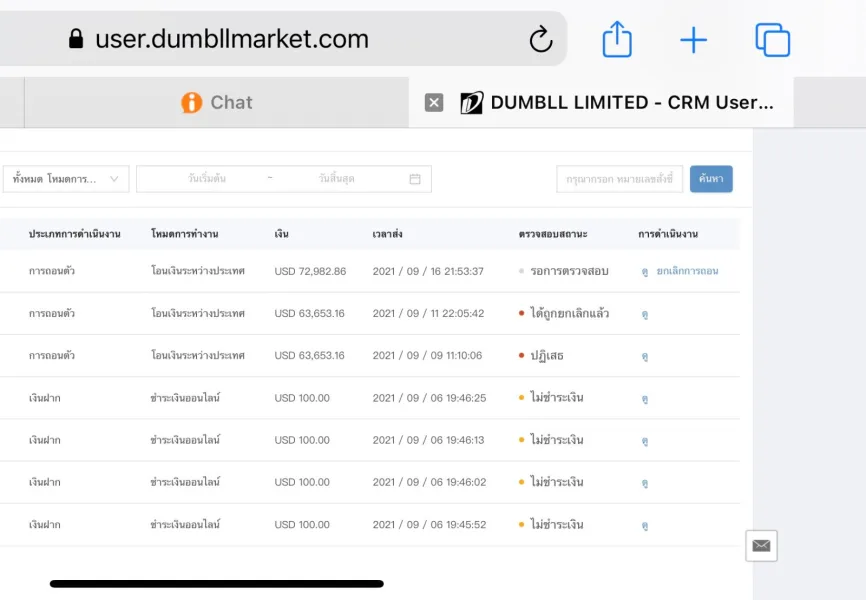Open the Safari share icon
Viewport: 866px width, 600px height.
tap(617, 40)
